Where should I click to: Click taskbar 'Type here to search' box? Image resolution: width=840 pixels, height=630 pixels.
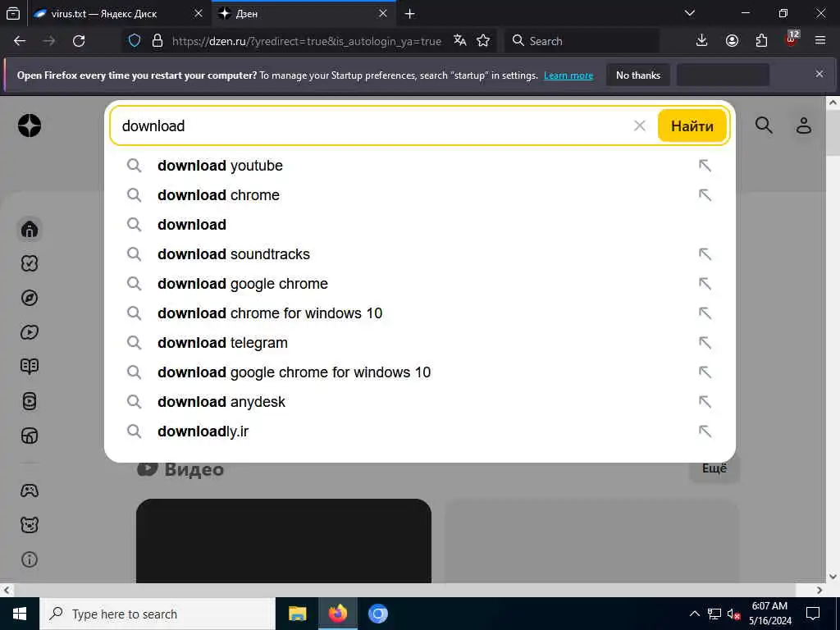[157, 614]
